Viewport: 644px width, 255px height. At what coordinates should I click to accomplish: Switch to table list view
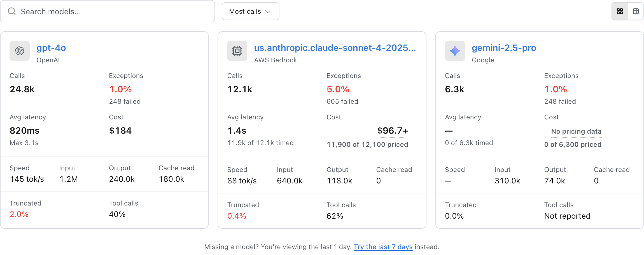pyautogui.click(x=636, y=11)
